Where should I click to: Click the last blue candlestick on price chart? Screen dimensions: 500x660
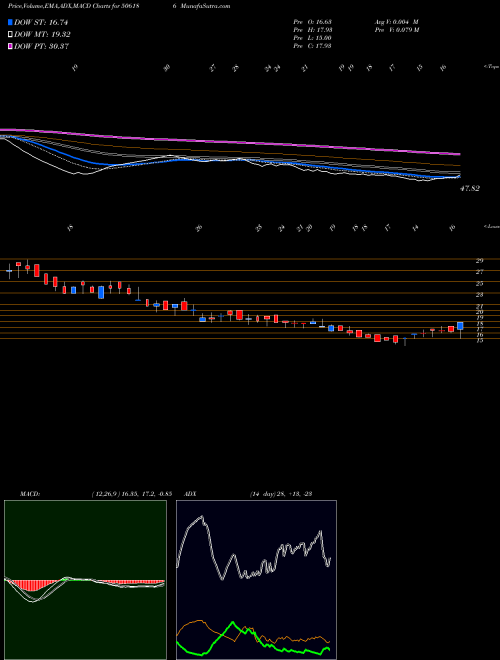[x=460, y=326]
